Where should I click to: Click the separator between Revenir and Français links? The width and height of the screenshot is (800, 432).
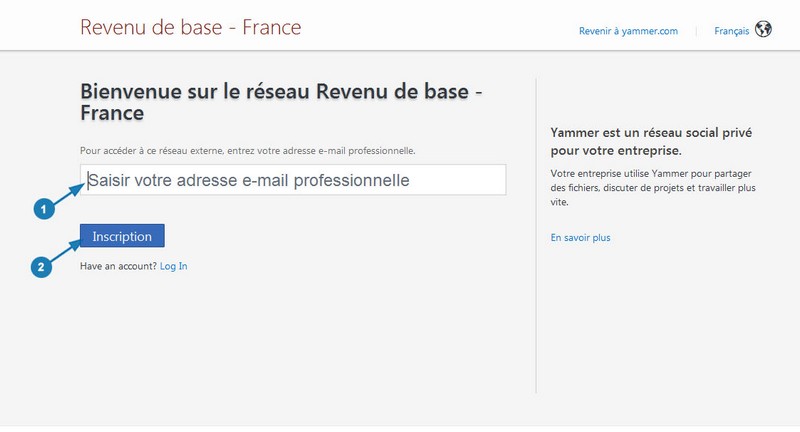tap(696, 31)
